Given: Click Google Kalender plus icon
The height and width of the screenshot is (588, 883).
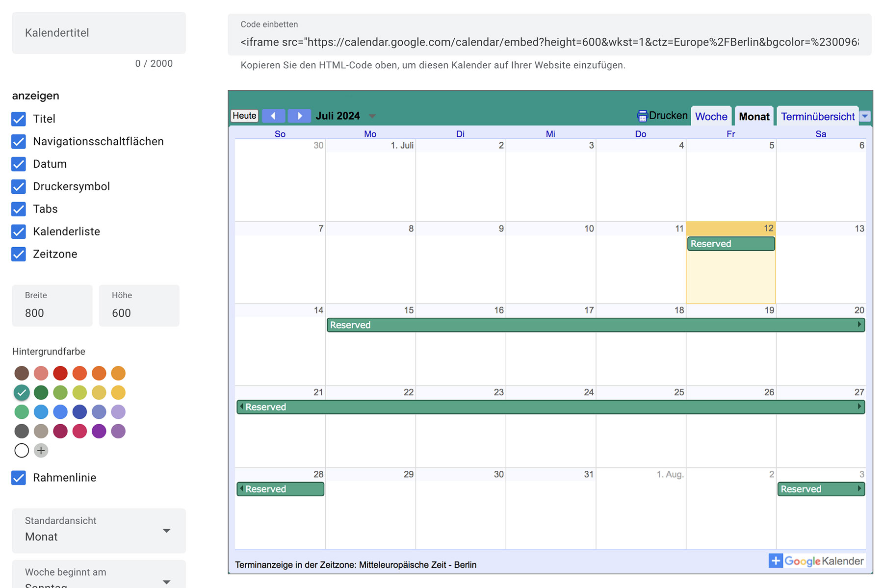Looking at the screenshot, I should click(x=776, y=561).
